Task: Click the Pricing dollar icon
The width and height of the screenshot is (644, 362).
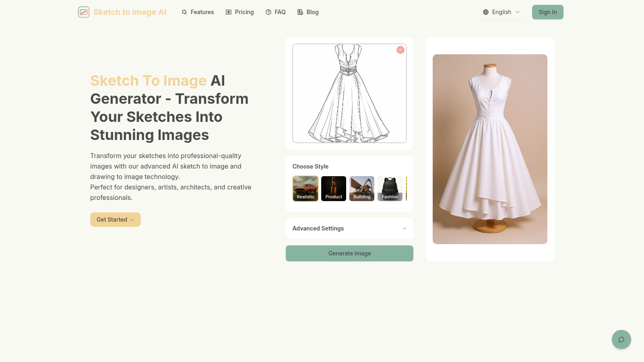Action: pos(229,12)
